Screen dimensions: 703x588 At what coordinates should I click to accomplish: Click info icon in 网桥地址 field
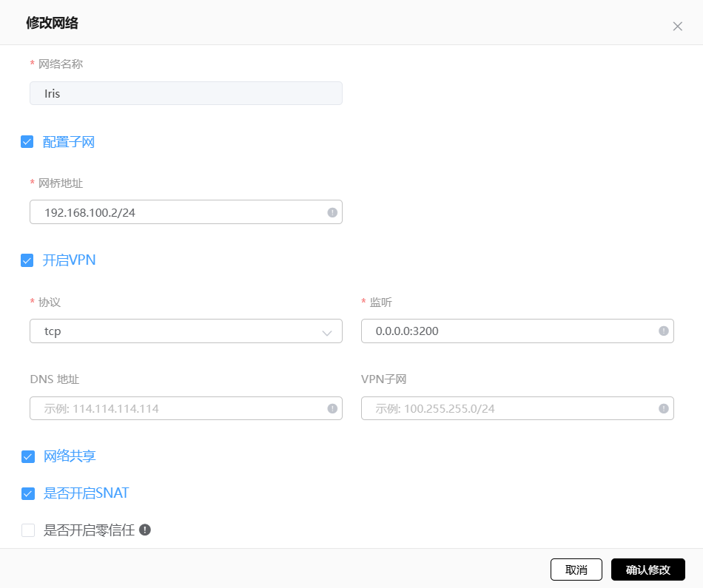(x=332, y=212)
